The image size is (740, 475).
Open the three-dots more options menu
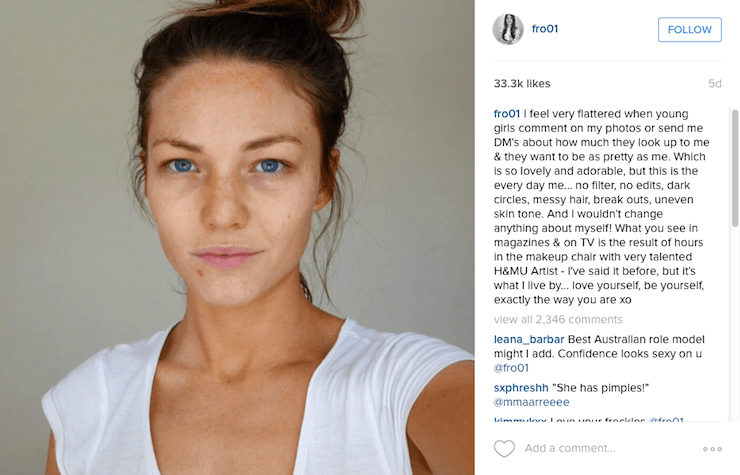tap(712, 449)
